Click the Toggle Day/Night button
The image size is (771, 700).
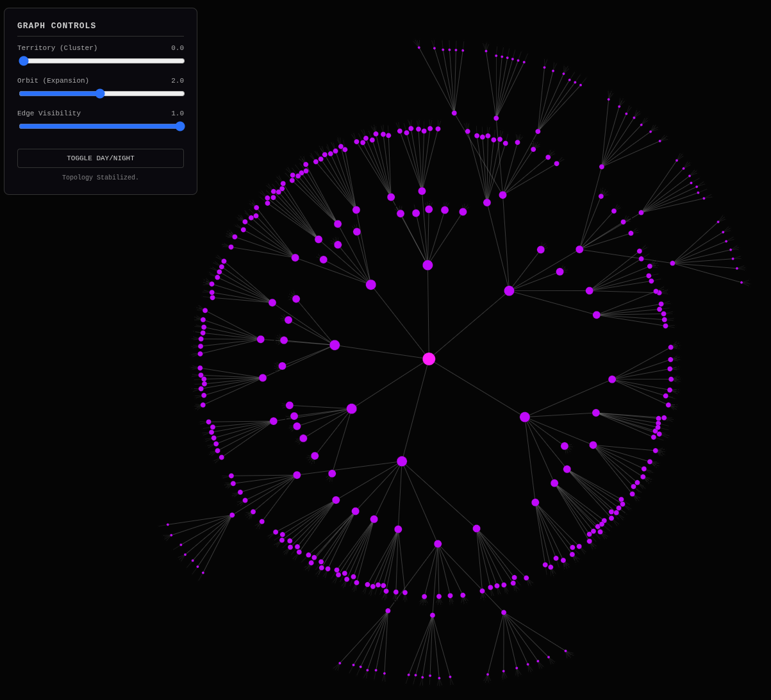click(x=100, y=158)
